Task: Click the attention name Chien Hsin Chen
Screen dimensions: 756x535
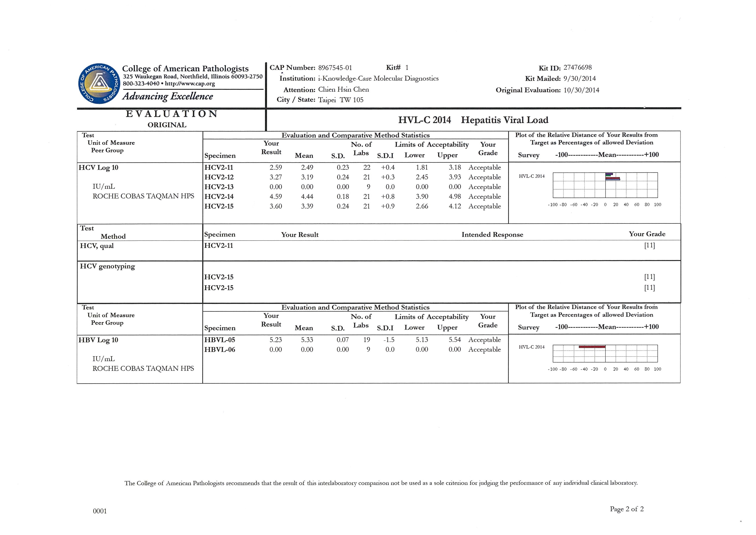Action: [x=343, y=89]
